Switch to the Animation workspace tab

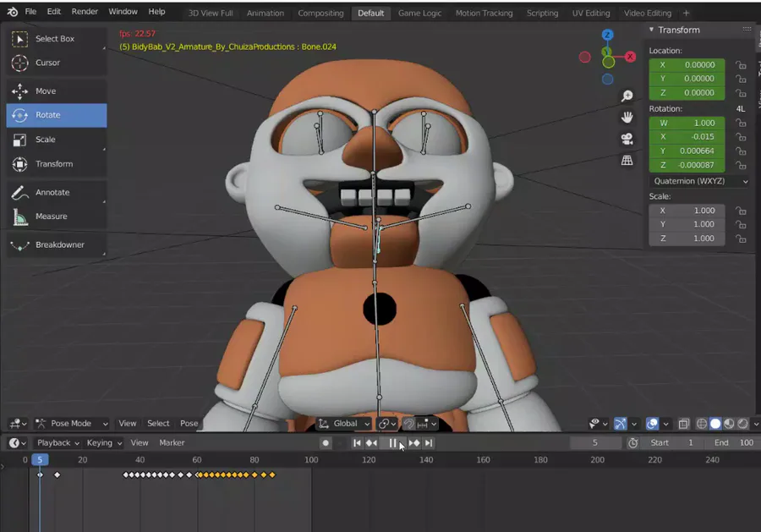click(266, 14)
